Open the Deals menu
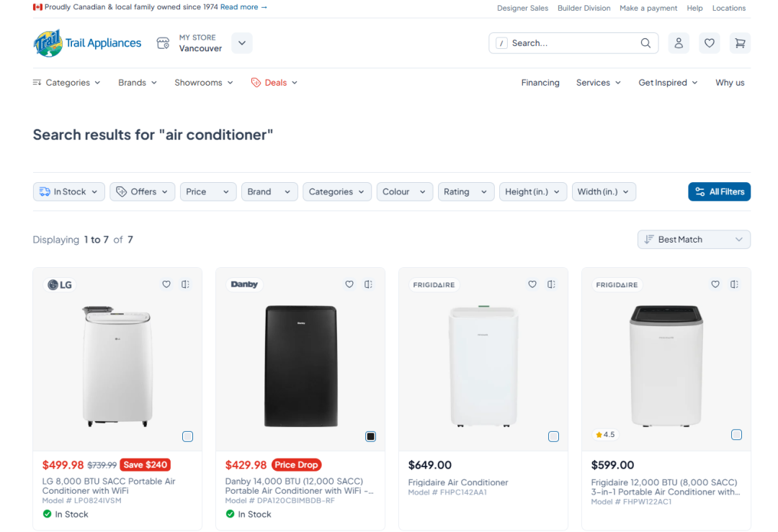 click(x=274, y=83)
